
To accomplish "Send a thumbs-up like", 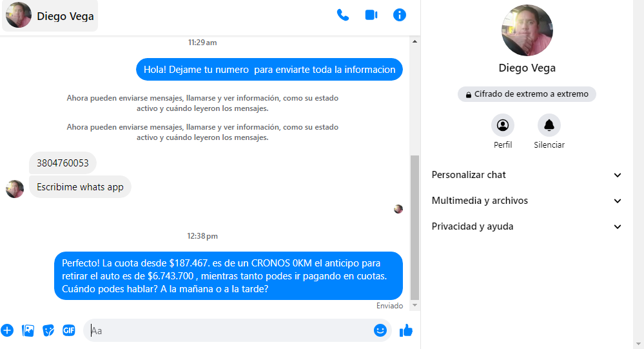I will [x=405, y=330].
